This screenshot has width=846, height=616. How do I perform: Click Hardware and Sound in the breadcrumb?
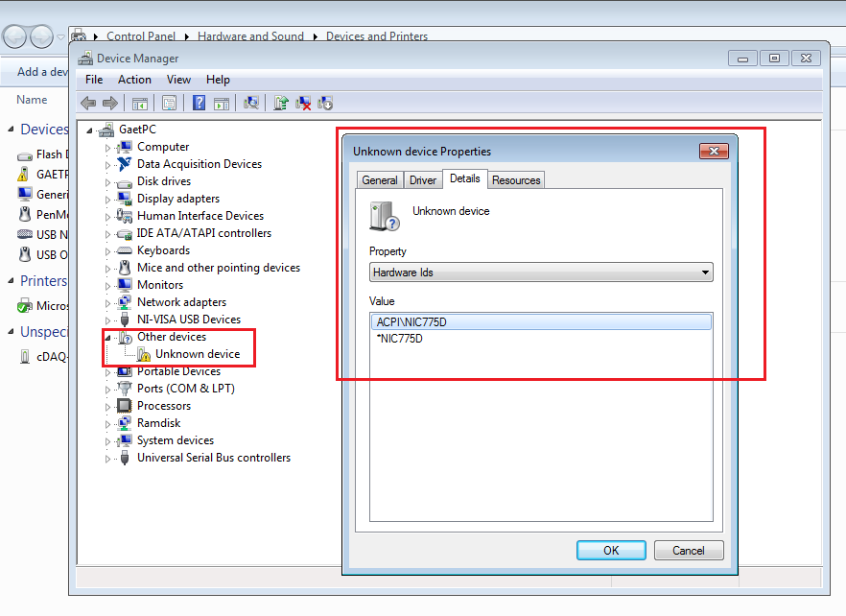(251, 36)
